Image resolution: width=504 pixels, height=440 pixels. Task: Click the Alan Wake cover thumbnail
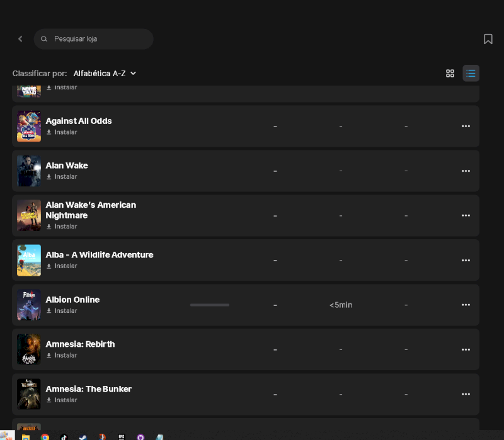click(x=29, y=171)
